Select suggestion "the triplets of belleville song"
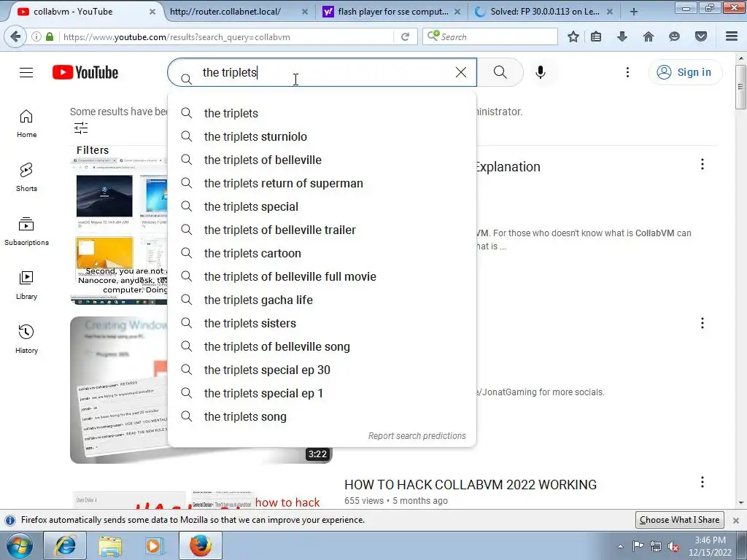This screenshot has height=560, width=747. [x=322, y=346]
